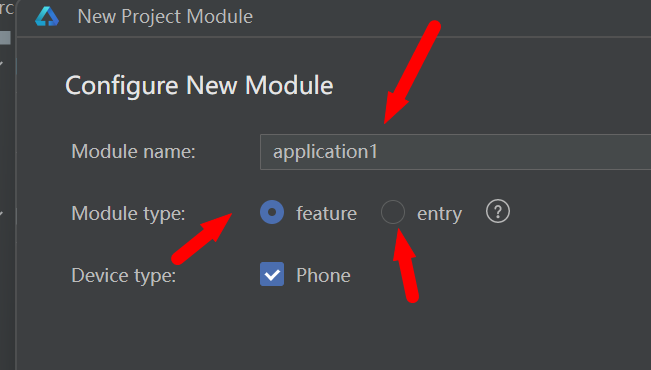Click the gray square at the left edge
The image size is (651, 370).
(5, 37)
